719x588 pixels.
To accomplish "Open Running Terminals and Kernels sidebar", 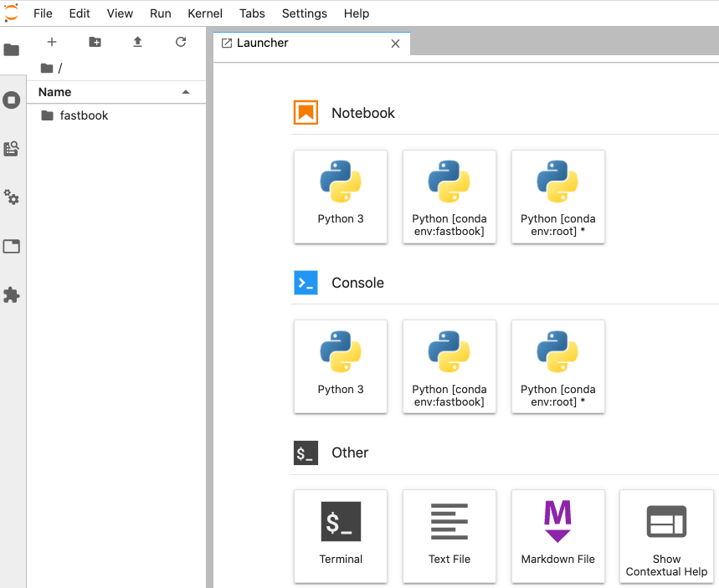I will click(12, 100).
